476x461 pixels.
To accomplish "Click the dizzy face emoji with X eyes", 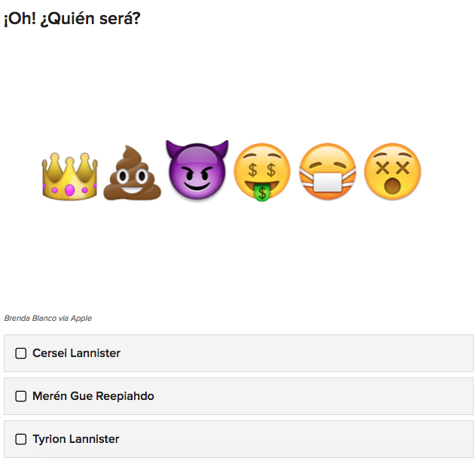I will (392, 172).
